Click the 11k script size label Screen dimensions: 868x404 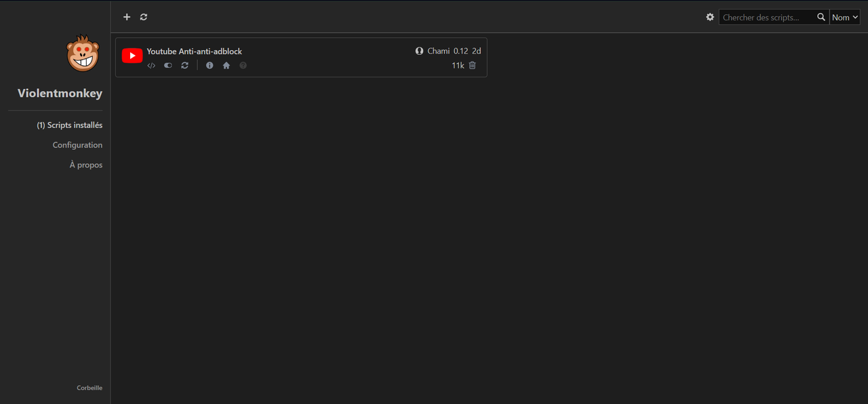pyautogui.click(x=458, y=66)
